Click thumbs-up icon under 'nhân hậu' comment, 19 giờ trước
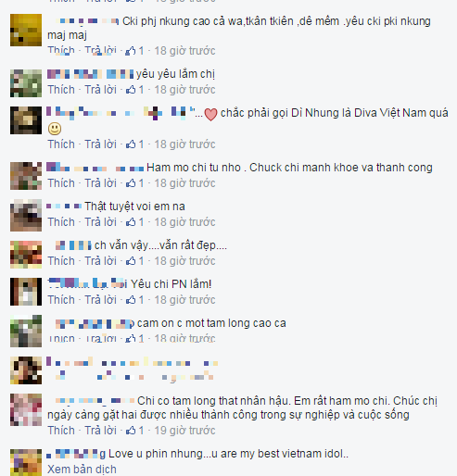The image size is (457, 476). [131, 431]
